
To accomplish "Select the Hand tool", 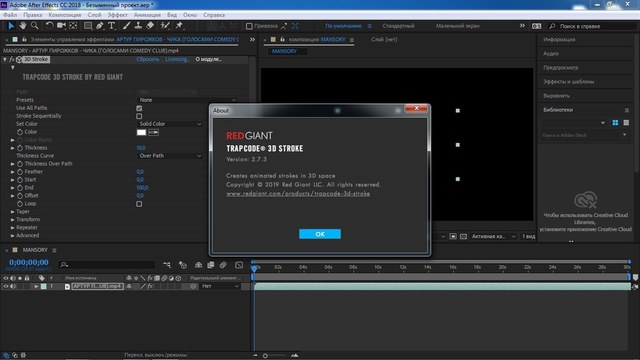I will click(22, 26).
